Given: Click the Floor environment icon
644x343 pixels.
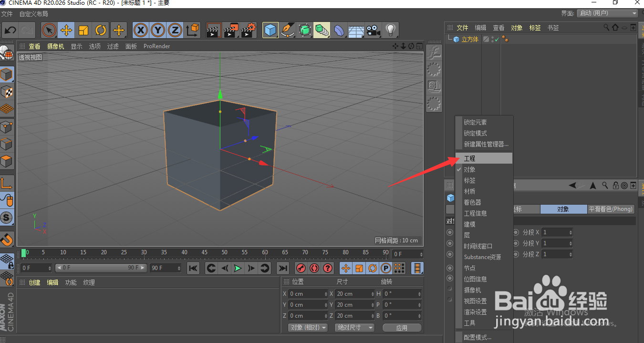Looking at the screenshot, I should 356,31.
